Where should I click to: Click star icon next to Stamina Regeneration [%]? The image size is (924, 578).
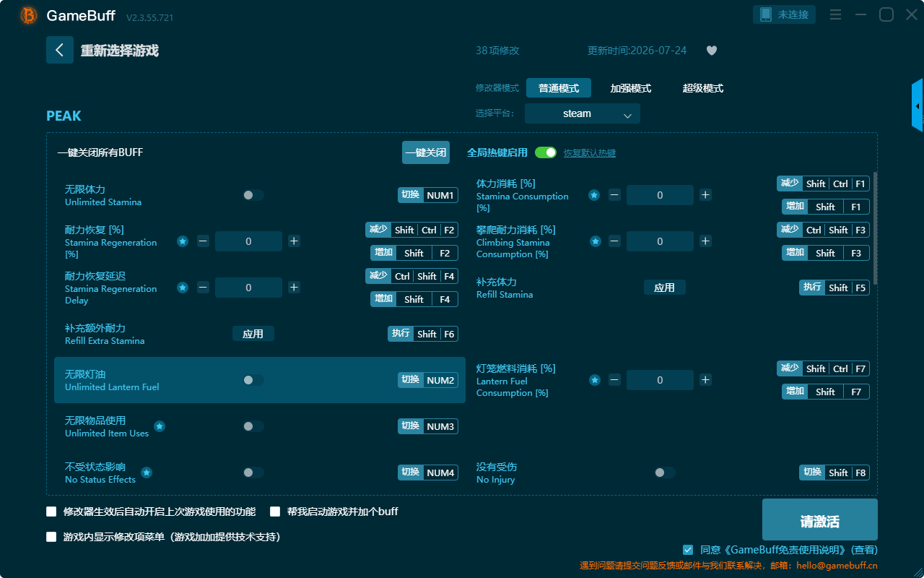click(183, 241)
